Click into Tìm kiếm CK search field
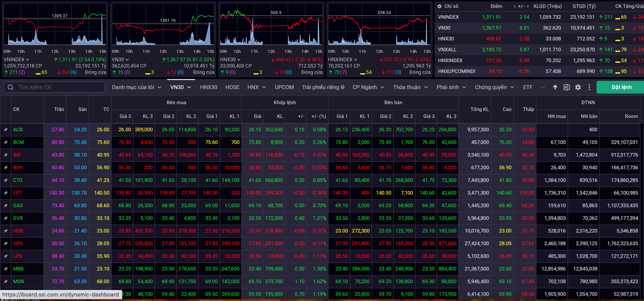Image resolution: width=644 pixels, height=301 pixels. pos(54,87)
